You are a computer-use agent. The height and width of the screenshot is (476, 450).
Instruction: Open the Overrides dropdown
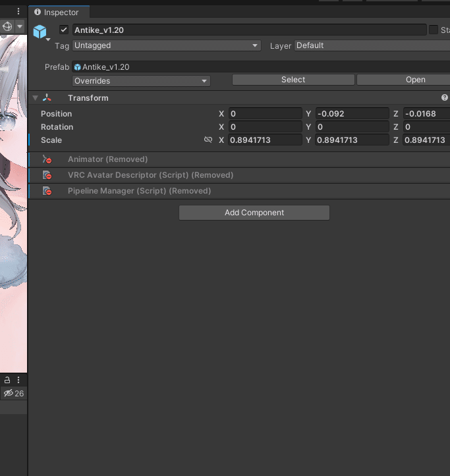click(x=141, y=81)
